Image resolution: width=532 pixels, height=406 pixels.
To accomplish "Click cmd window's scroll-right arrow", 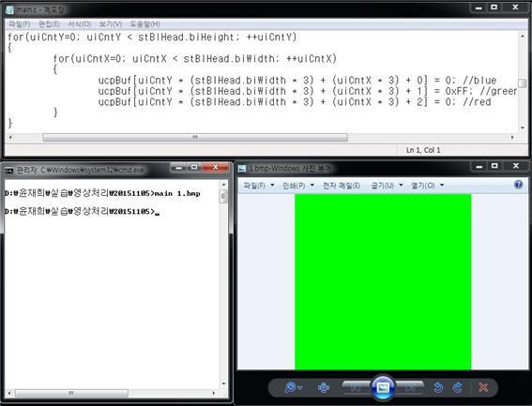I will (213, 393).
